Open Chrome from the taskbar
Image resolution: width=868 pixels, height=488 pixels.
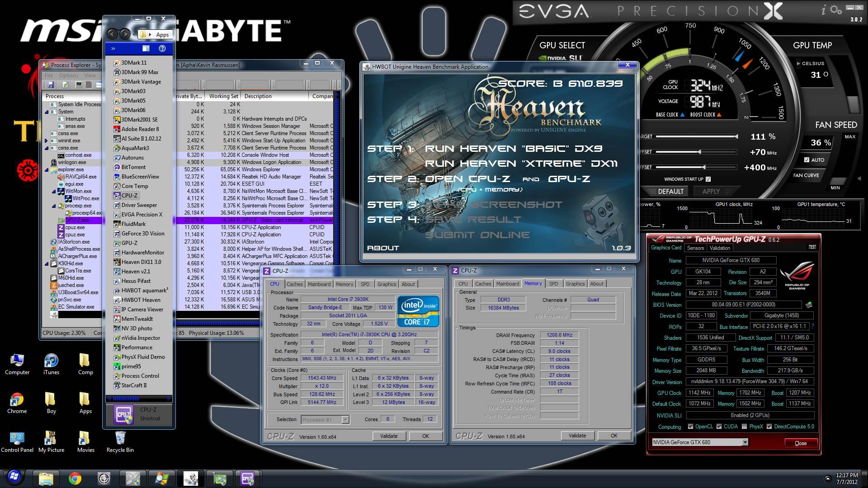75,479
